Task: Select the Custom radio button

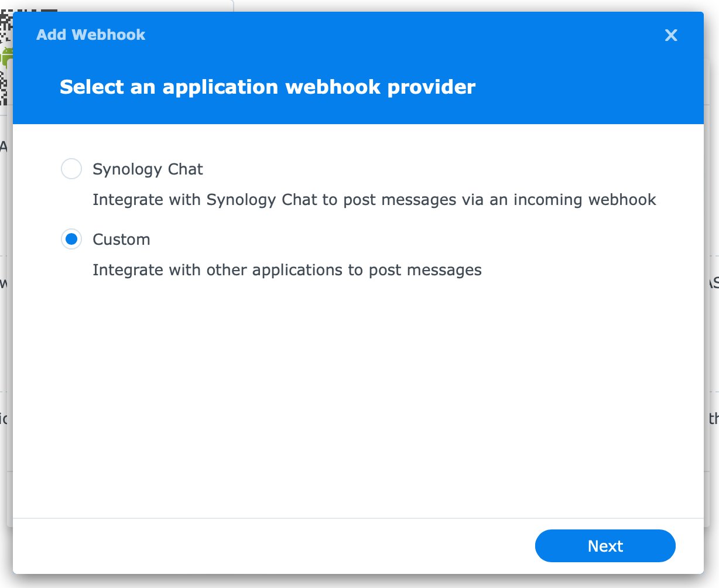Action: tap(71, 240)
